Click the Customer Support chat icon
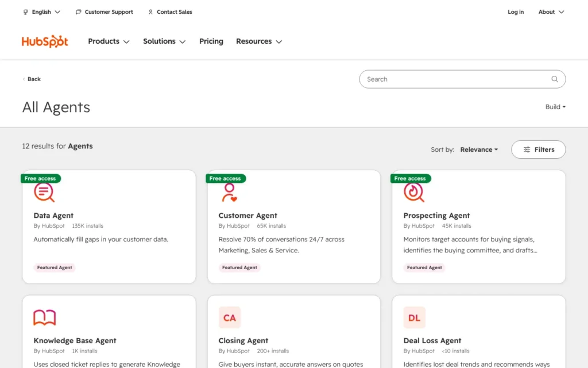 tap(78, 12)
